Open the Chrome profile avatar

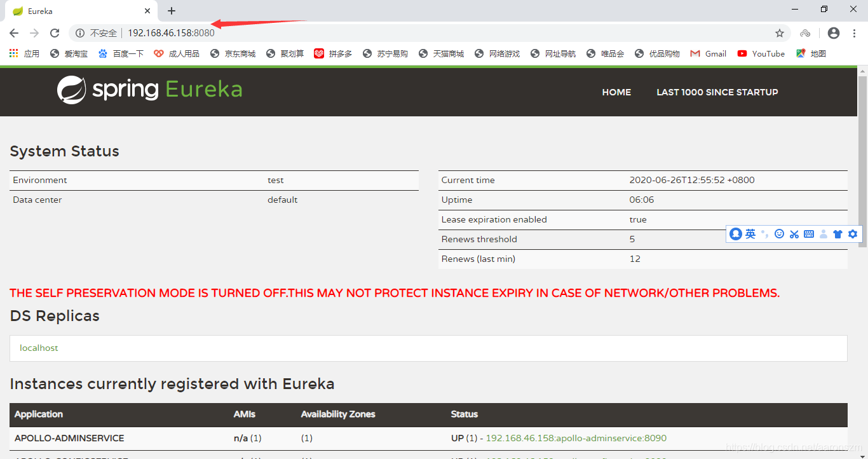pos(834,33)
